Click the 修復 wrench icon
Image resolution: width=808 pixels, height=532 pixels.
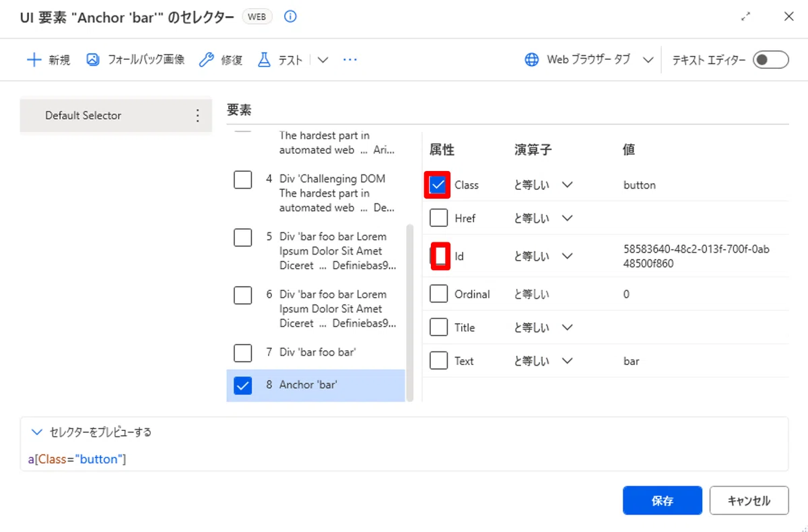(207, 60)
